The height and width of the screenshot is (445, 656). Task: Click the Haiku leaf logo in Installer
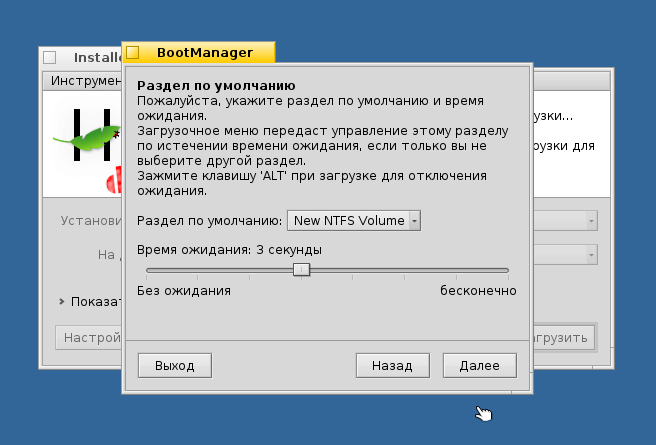coord(87,136)
